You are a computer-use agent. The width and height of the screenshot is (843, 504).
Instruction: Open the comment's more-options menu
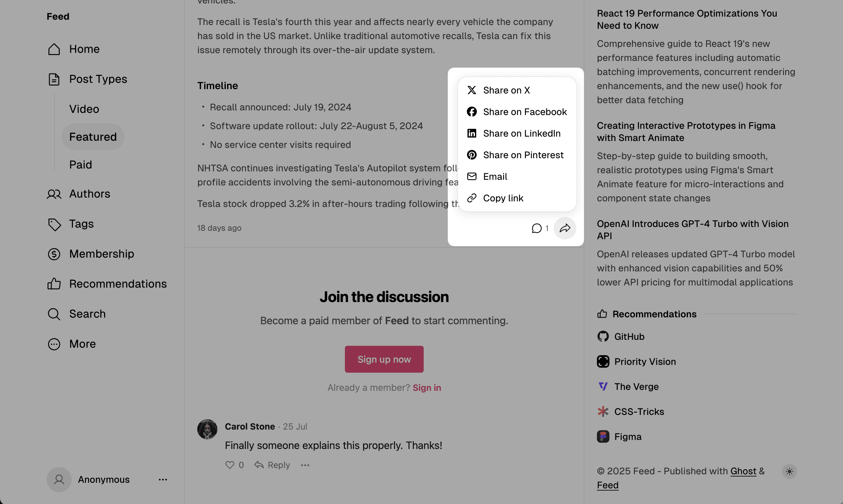[x=305, y=465]
